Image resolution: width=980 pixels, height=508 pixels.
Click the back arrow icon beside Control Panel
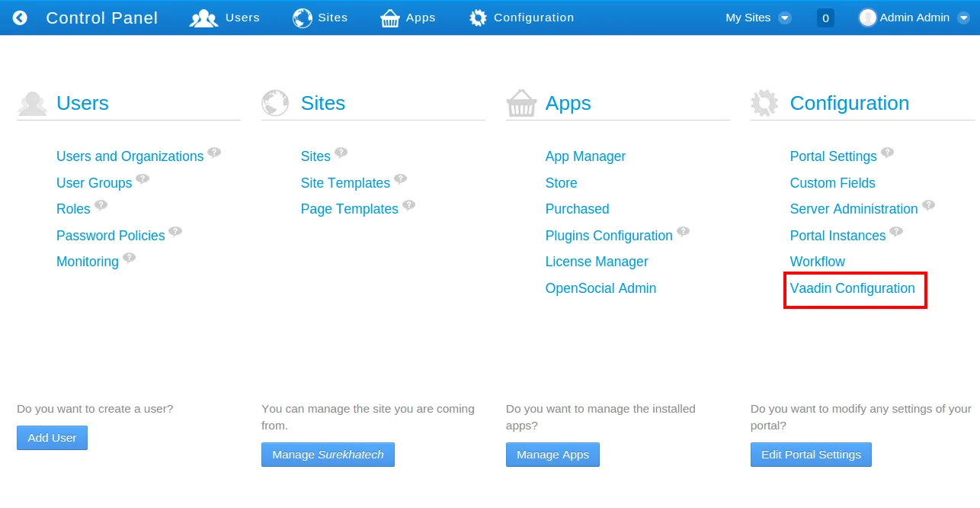coord(20,18)
